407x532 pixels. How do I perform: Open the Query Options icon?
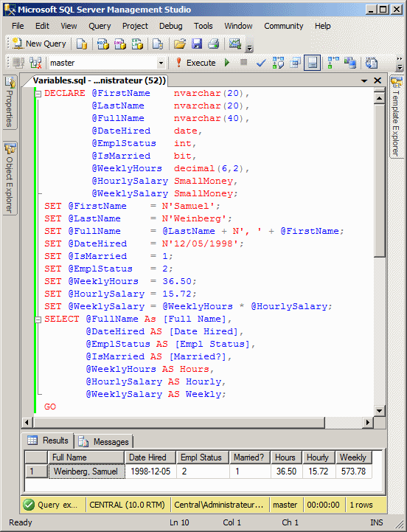(296, 63)
